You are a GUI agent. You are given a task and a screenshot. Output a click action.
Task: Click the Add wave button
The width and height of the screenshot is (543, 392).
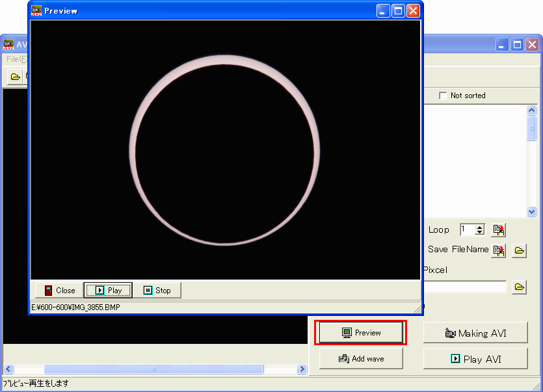click(x=361, y=358)
